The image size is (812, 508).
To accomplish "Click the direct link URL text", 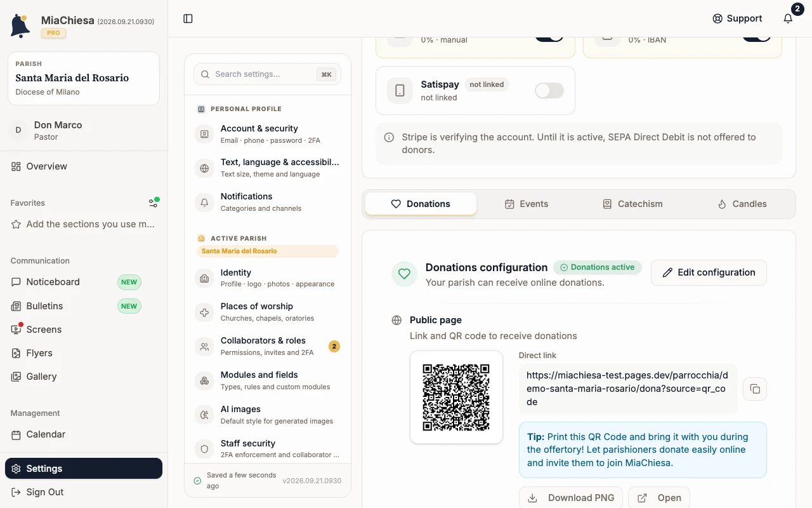I will [626, 389].
